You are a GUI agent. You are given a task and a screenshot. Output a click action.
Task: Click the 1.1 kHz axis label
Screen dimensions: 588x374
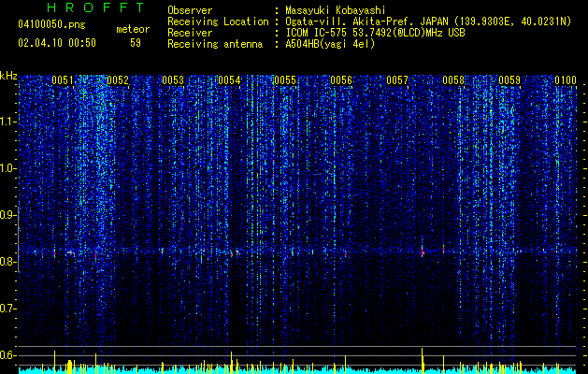(x=7, y=122)
